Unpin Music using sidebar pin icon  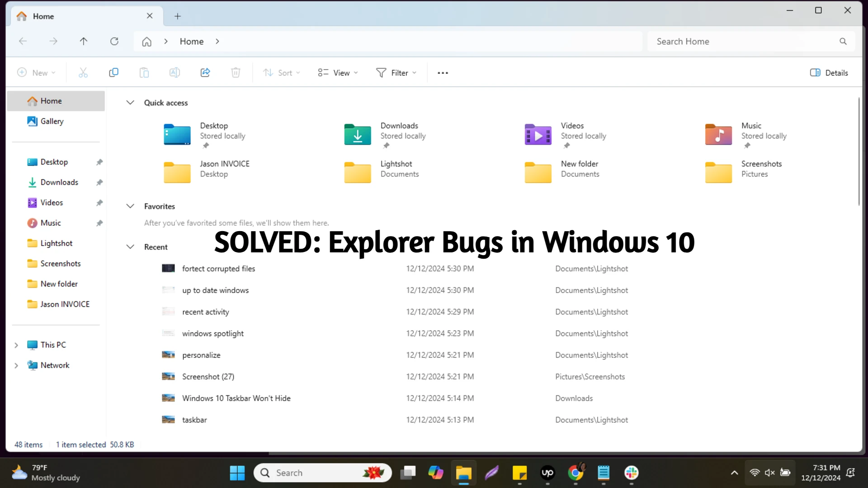[x=99, y=223]
